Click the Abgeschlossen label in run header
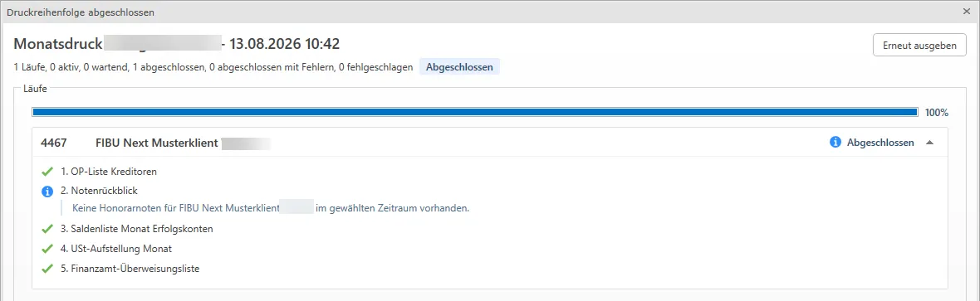The width and height of the screenshot is (980, 301). point(880,143)
